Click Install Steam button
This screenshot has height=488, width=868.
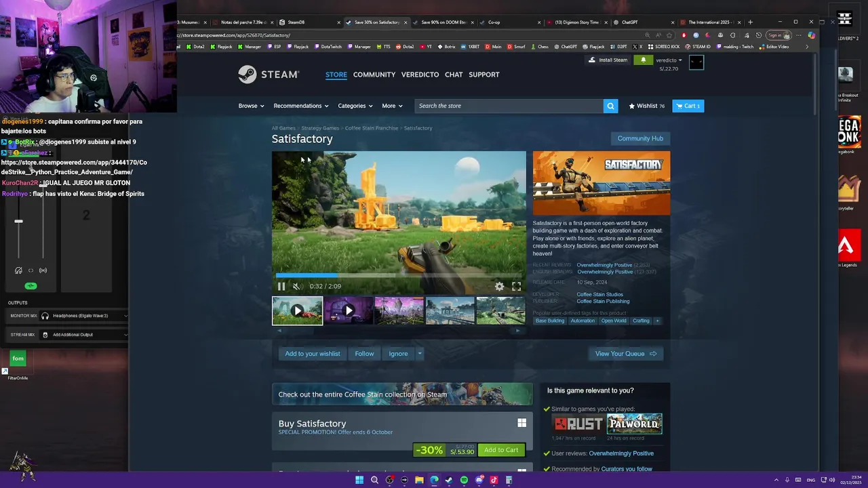coord(608,60)
